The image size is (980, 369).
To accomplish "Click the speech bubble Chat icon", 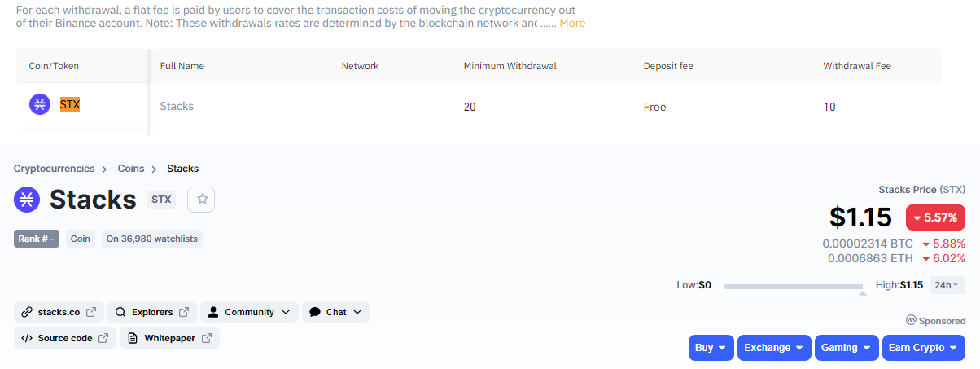I will point(315,312).
